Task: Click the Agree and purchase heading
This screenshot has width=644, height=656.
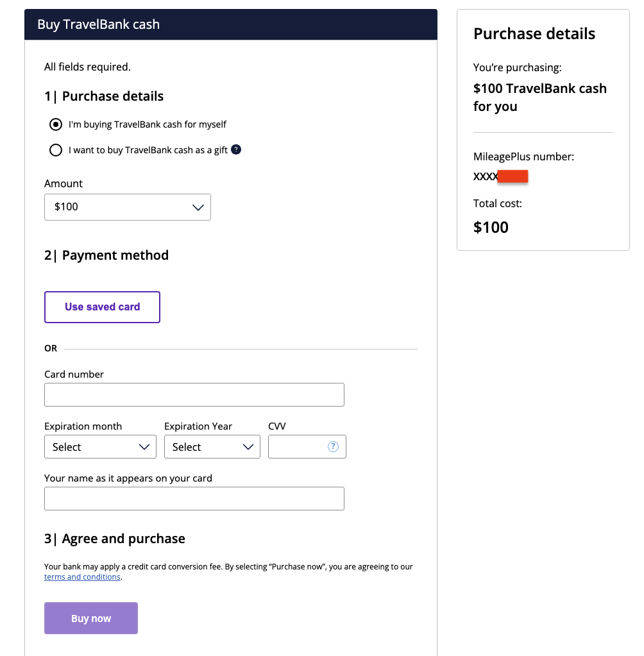Action: coord(114,538)
